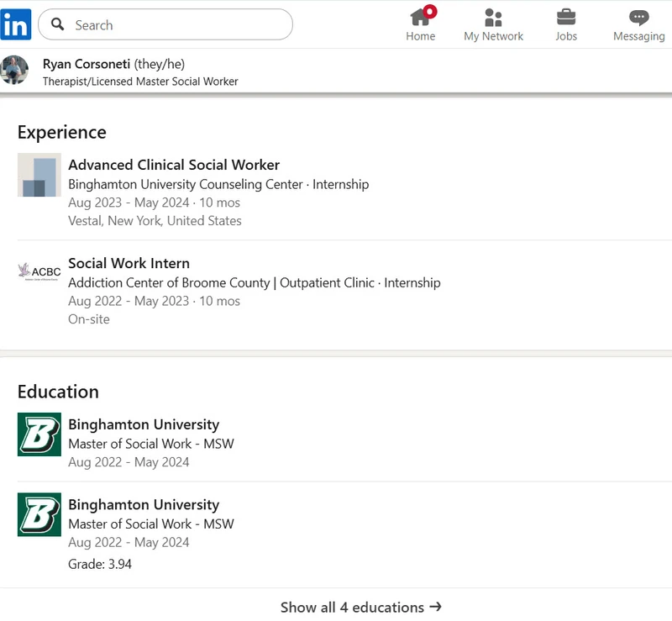This screenshot has width=672, height=621.
Task: Open first Binghamton University education entry
Action: pos(144,424)
